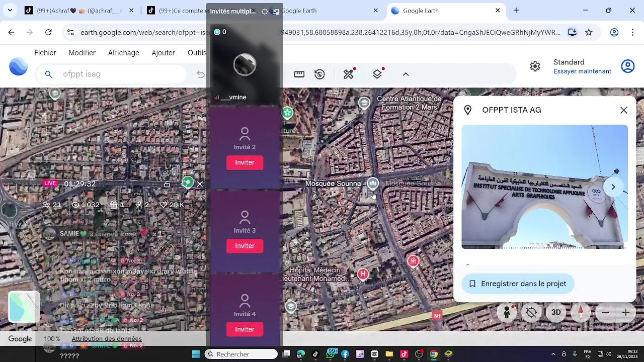Toggle the lock icon on the LIVE overlay
644x362 pixels.
[167, 184]
